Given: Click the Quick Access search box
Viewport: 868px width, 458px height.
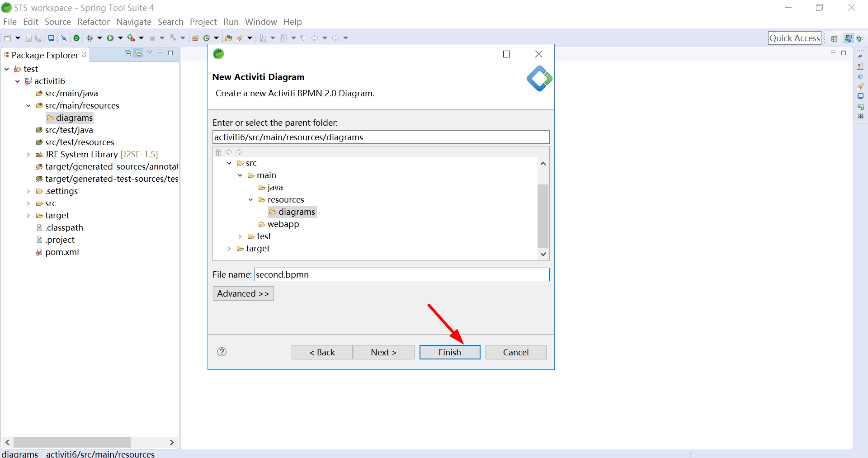Looking at the screenshot, I should click(795, 38).
